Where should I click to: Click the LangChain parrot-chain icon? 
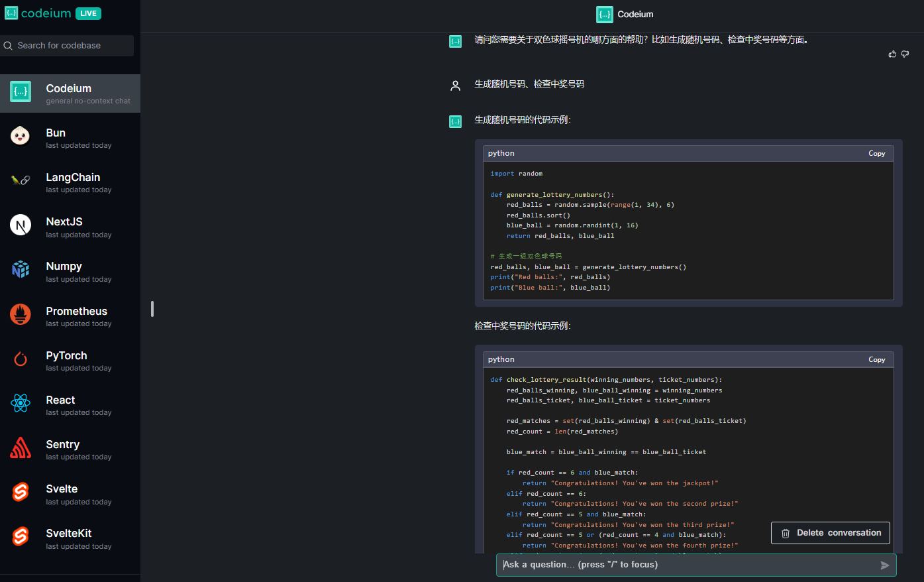(21, 180)
